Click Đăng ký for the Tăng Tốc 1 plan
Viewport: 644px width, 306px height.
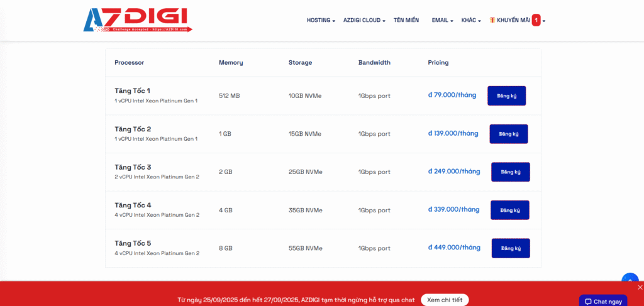pyautogui.click(x=506, y=96)
